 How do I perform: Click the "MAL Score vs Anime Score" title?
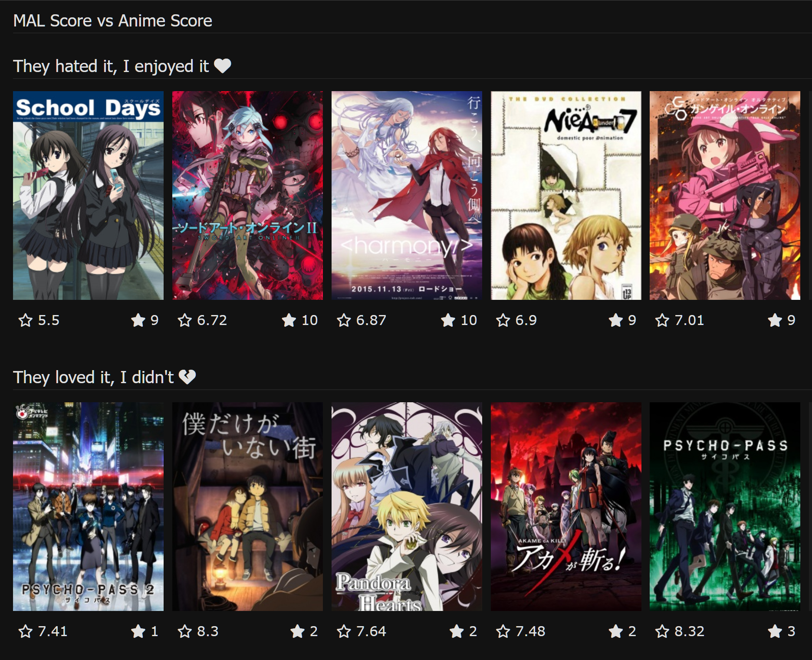click(113, 21)
